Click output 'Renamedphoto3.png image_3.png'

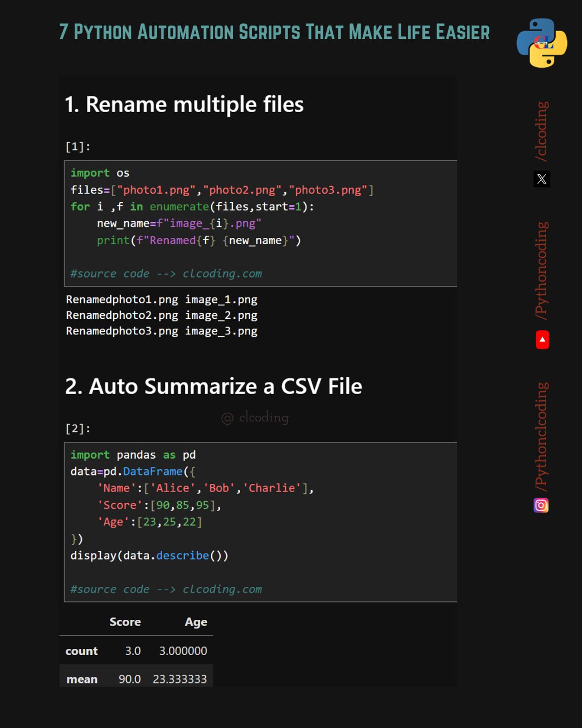point(162,331)
